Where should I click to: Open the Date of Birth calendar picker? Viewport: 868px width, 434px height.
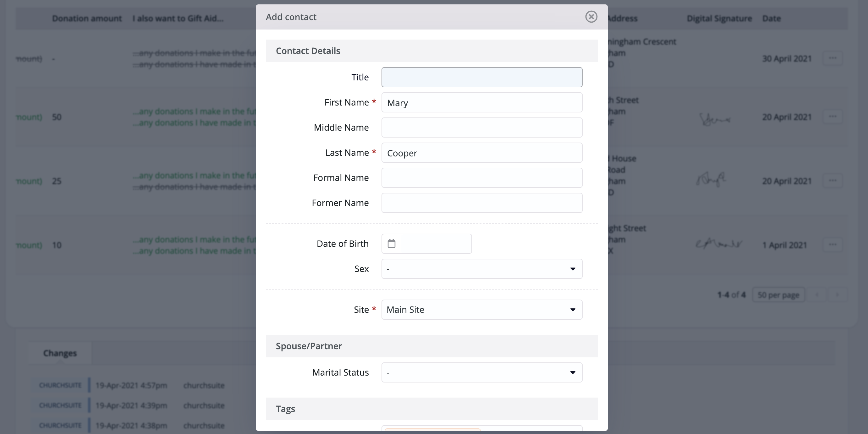coord(392,243)
